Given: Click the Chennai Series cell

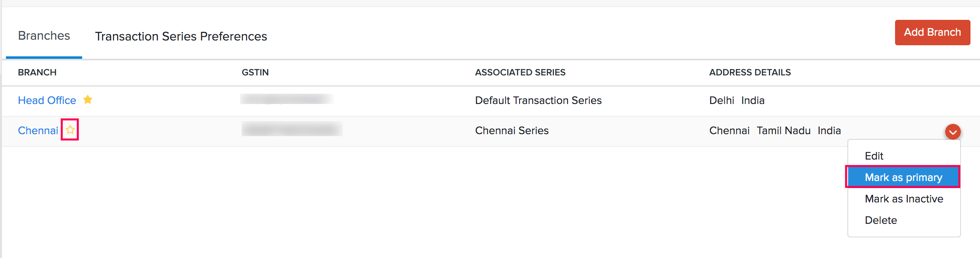Looking at the screenshot, I should point(512,131).
